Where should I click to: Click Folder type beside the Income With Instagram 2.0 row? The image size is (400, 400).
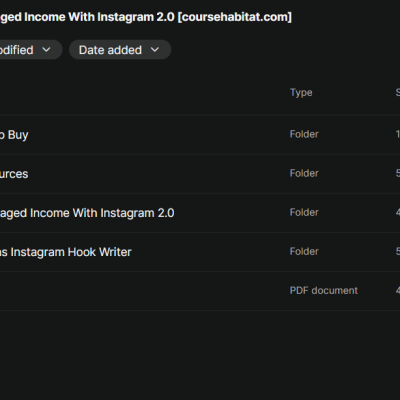click(304, 212)
